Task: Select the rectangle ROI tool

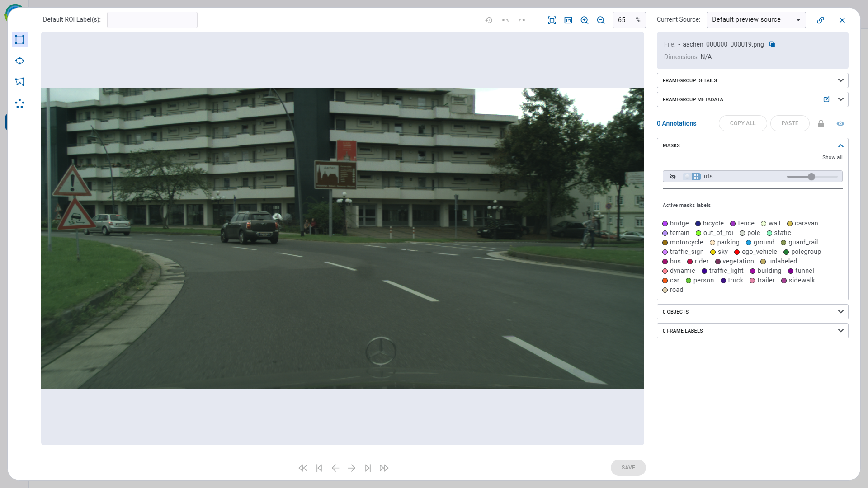Action: click(x=20, y=39)
